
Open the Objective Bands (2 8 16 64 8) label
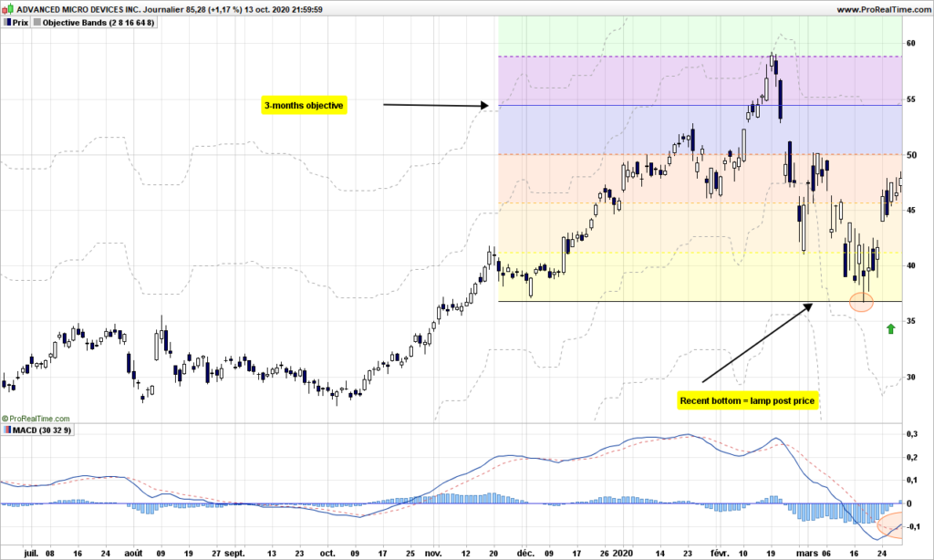pyautogui.click(x=99, y=23)
